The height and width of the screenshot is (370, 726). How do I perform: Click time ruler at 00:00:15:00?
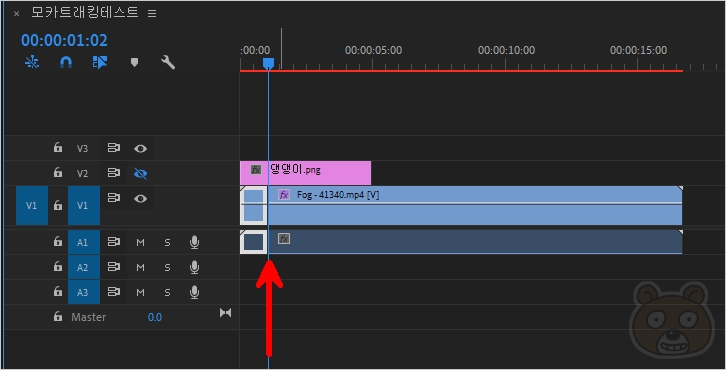(638, 51)
